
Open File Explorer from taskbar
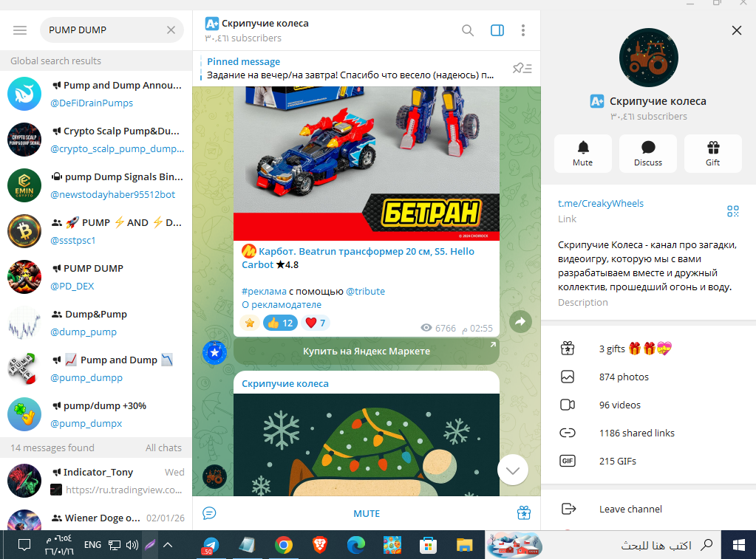coord(464,546)
